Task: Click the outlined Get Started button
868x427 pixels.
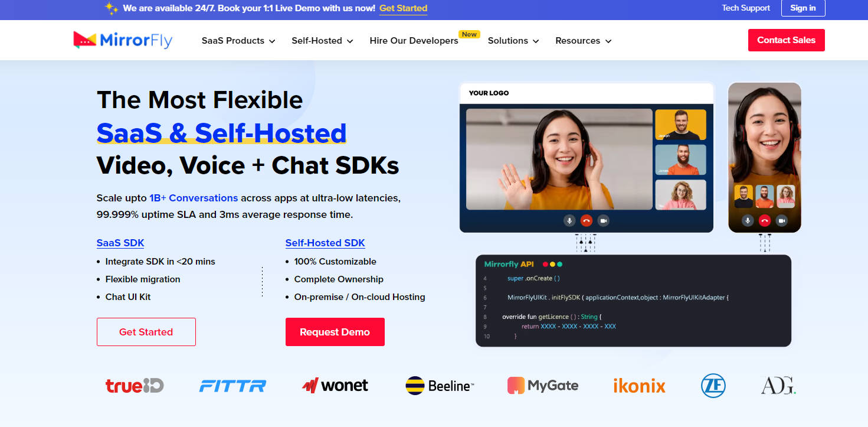Action: click(x=146, y=332)
